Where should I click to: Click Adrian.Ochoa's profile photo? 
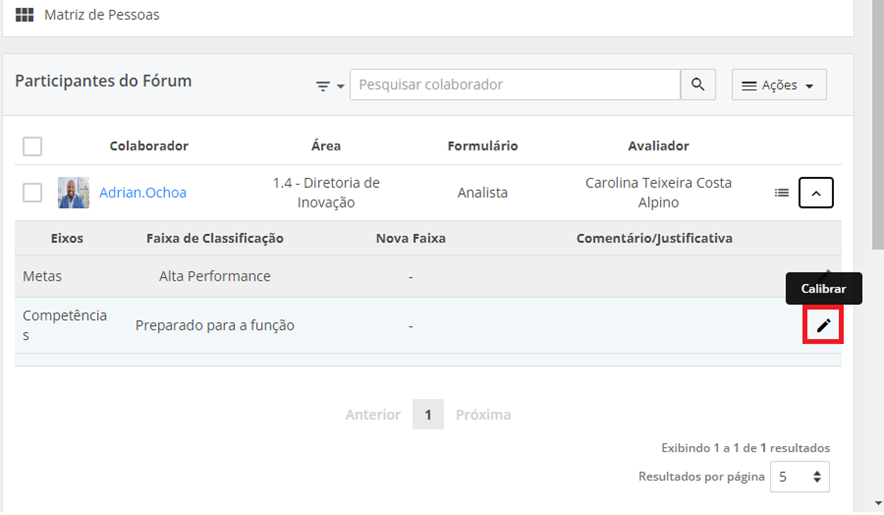[x=73, y=192]
